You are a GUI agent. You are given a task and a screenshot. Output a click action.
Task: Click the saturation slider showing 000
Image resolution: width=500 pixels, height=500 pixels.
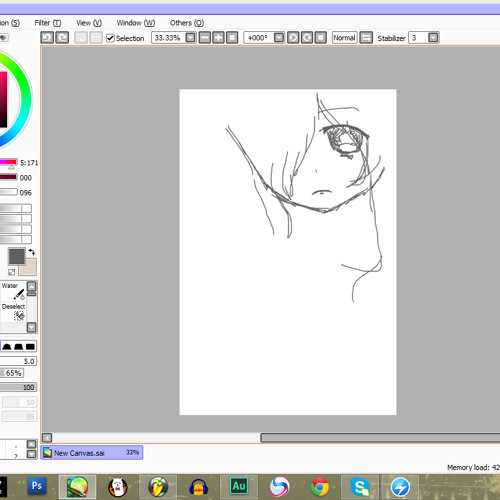(8, 177)
